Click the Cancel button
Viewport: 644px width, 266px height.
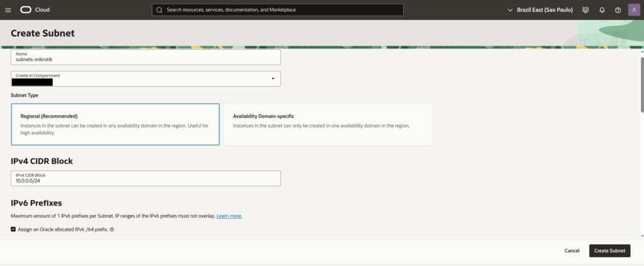572,250
